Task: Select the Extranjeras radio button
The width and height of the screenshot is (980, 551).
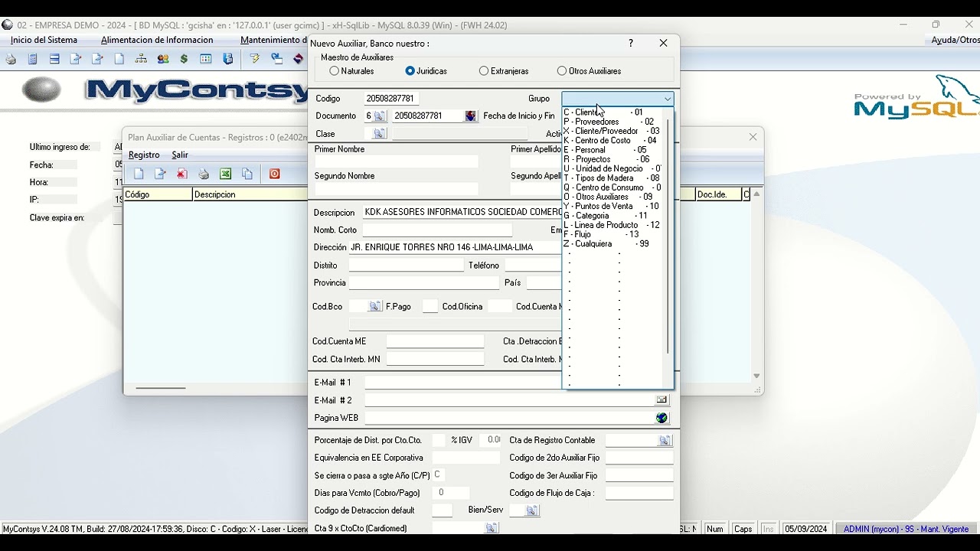Action: (x=483, y=71)
